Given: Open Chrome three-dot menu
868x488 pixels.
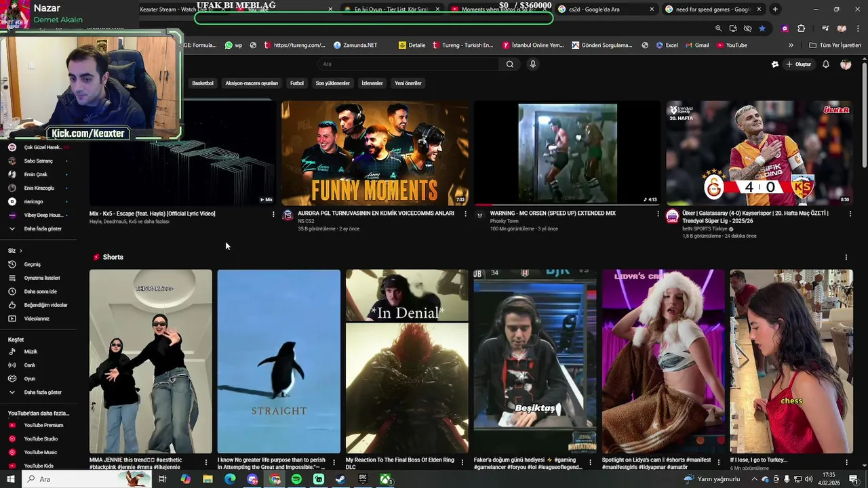Looking at the screenshot, I should coord(858,28).
